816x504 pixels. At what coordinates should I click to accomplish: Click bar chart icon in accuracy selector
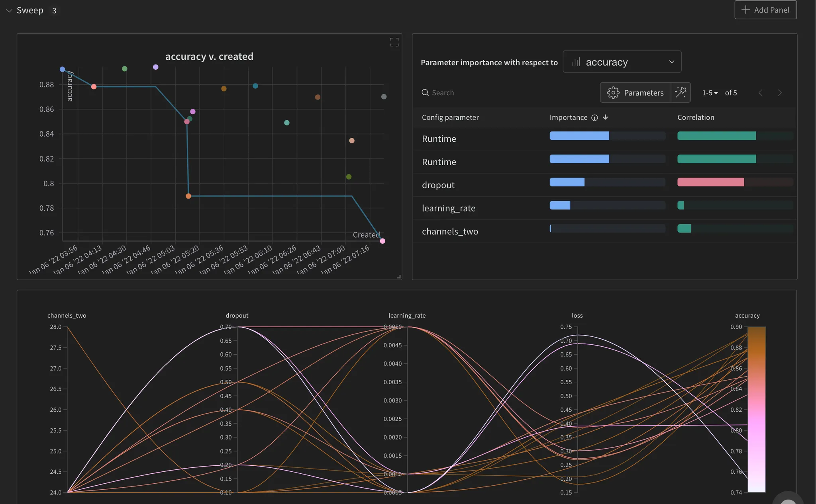[576, 62]
